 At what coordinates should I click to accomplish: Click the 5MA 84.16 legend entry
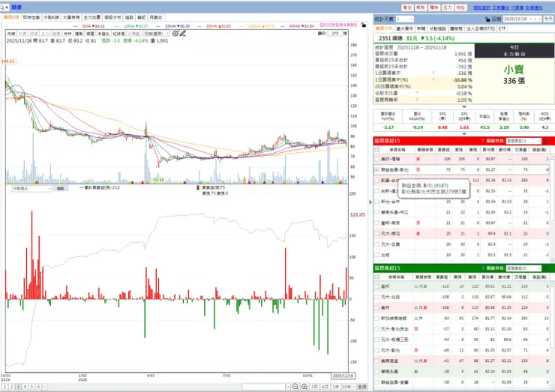(x=88, y=26)
